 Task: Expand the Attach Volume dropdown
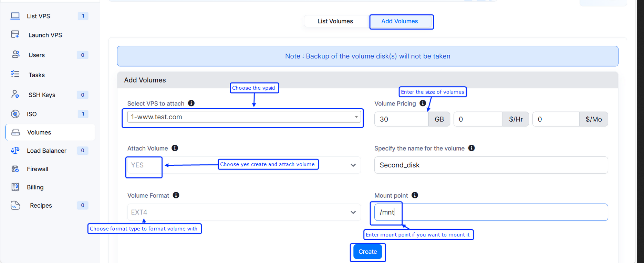click(x=353, y=165)
